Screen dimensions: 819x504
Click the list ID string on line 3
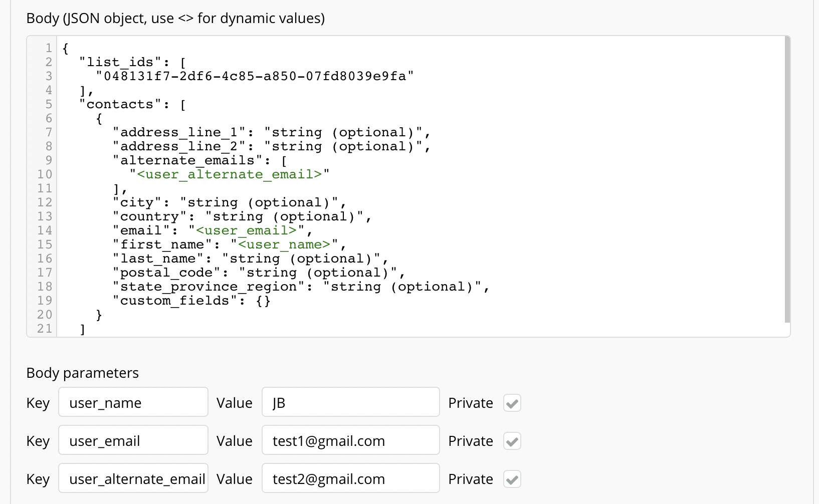[255, 76]
